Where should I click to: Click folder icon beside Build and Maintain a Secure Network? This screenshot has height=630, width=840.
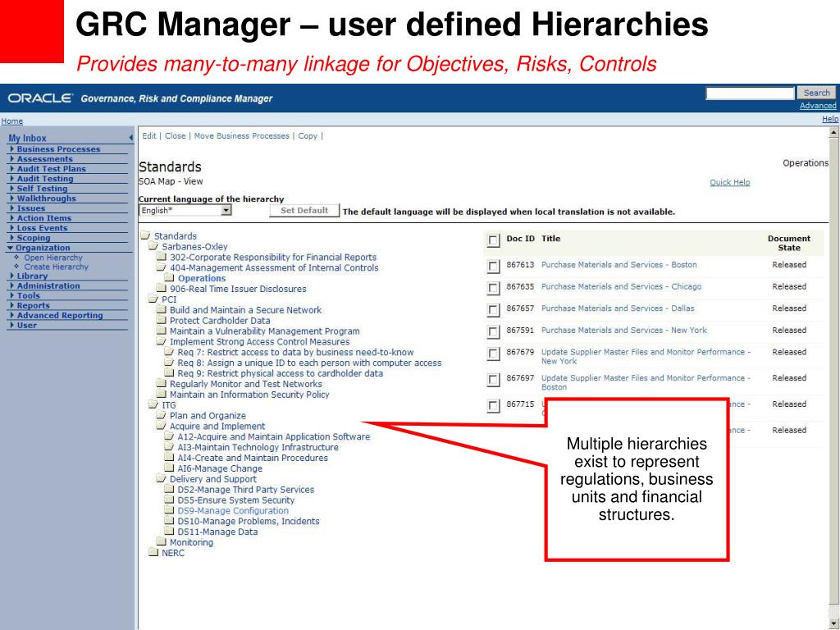162,309
